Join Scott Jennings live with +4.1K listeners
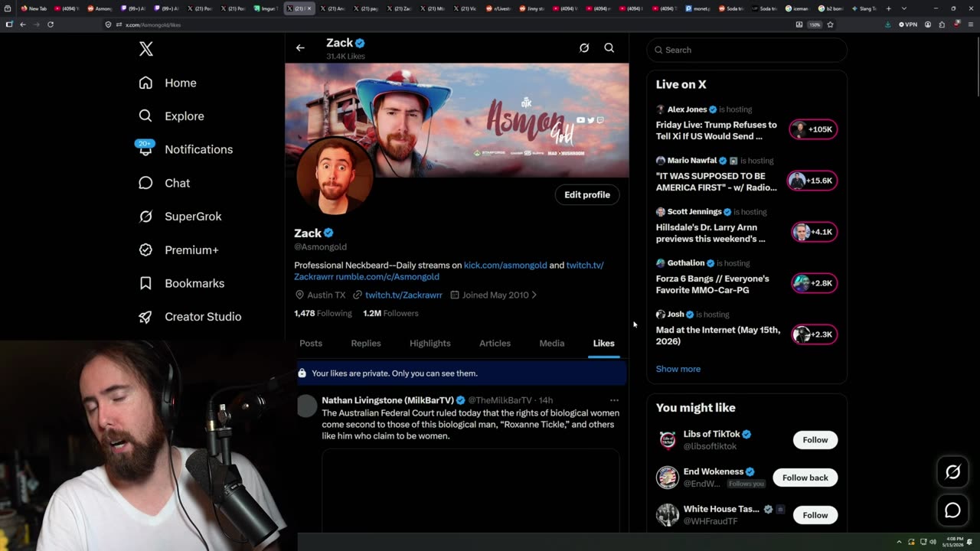The image size is (980, 551). 813,232
